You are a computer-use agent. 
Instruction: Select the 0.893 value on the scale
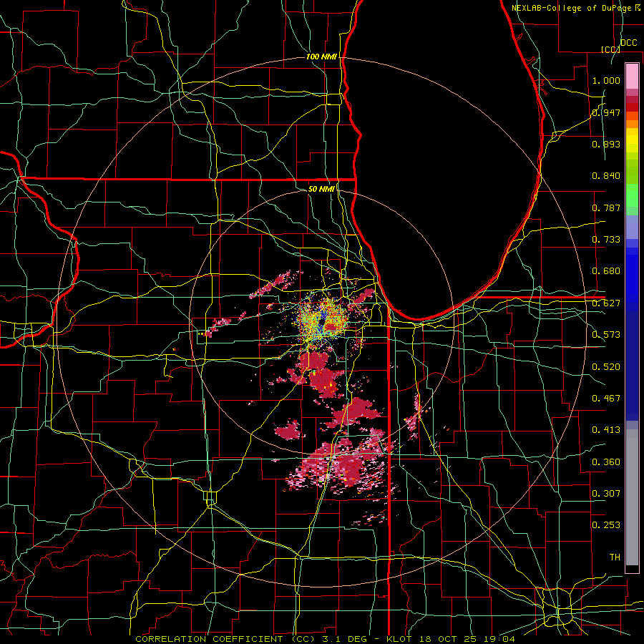tap(606, 144)
